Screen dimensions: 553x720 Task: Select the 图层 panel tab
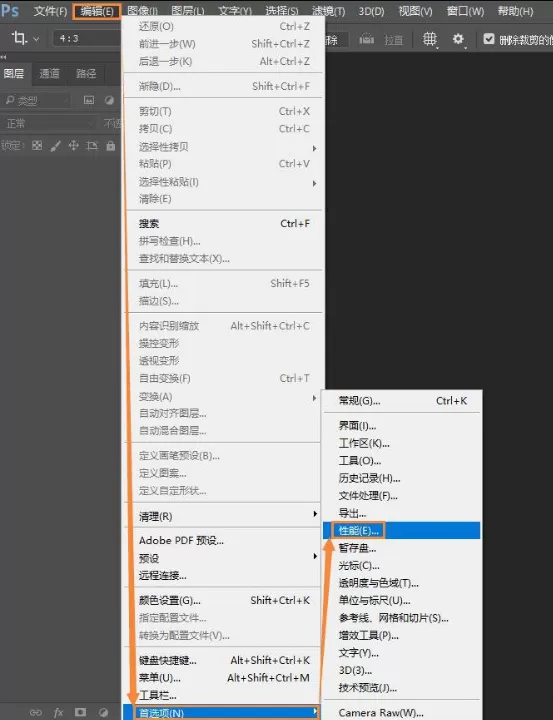[14, 73]
